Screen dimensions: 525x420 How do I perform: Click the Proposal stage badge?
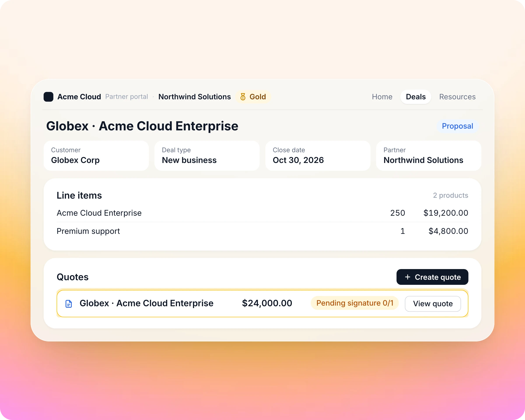click(457, 126)
